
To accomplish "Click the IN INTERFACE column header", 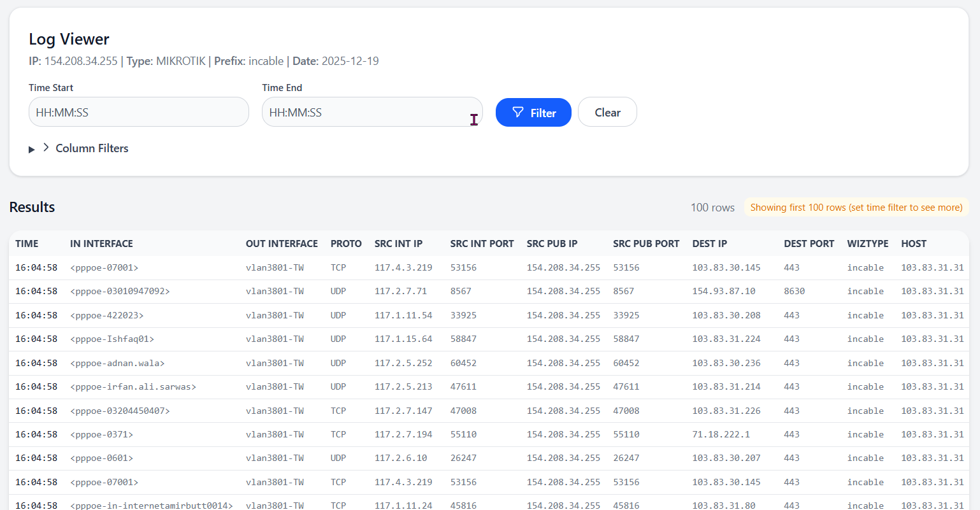I will point(101,244).
